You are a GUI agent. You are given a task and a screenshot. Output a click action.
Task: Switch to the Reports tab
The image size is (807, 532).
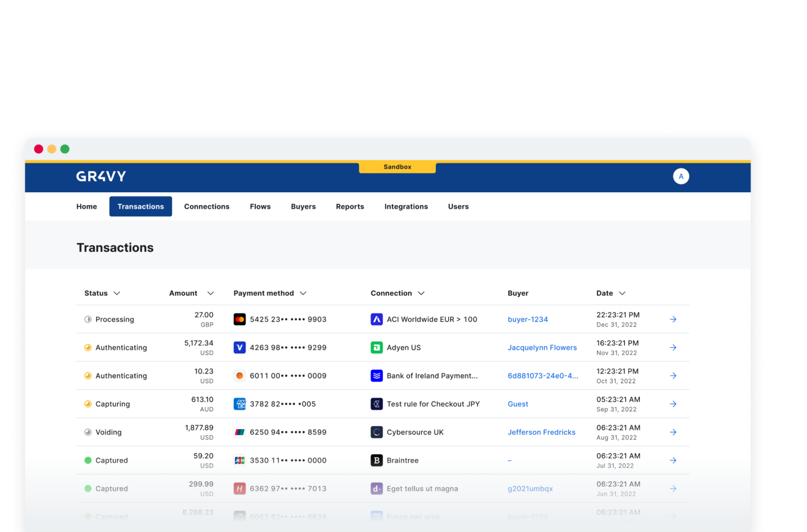click(350, 206)
